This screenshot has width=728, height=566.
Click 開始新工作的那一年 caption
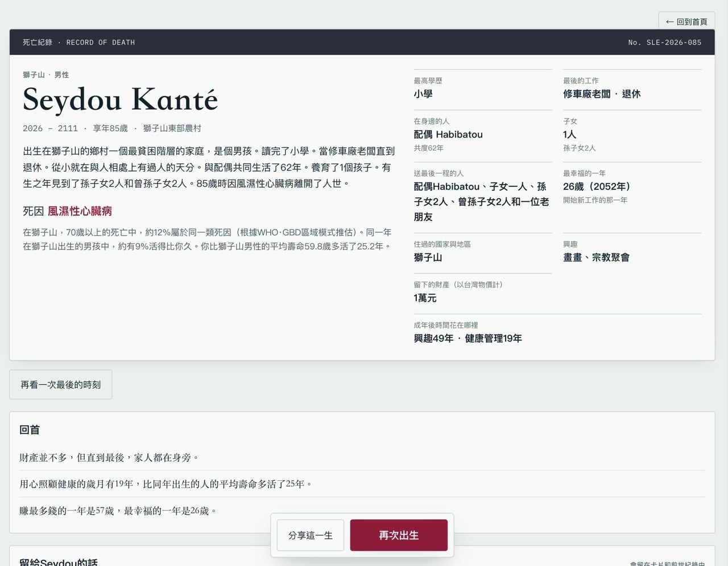tap(595, 201)
